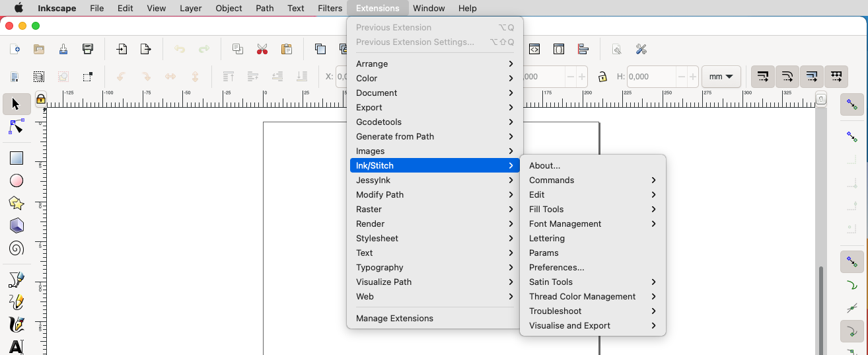Toggle width-height ratio lock
The height and width of the screenshot is (355, 868).
(602, 77)
